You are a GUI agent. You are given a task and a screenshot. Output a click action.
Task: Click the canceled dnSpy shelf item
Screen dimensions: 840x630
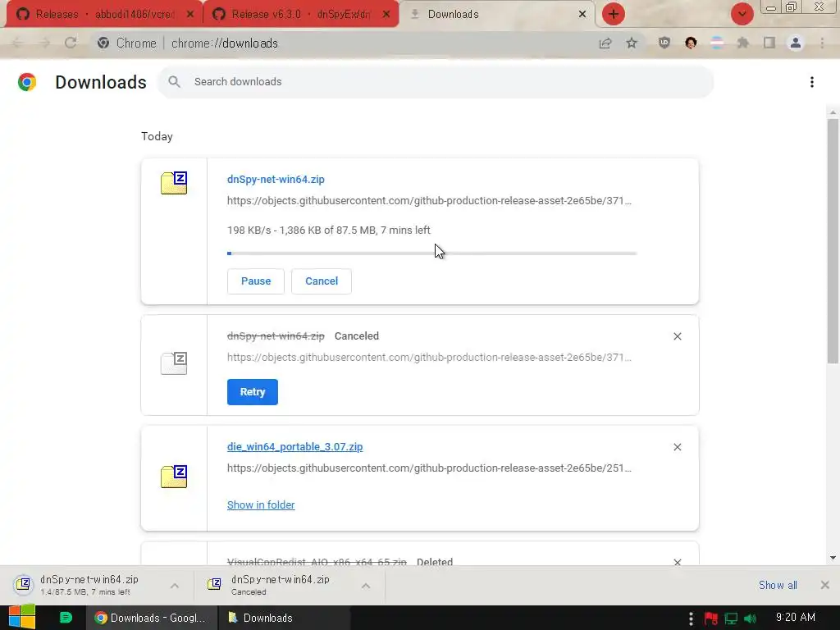[279, 586]
